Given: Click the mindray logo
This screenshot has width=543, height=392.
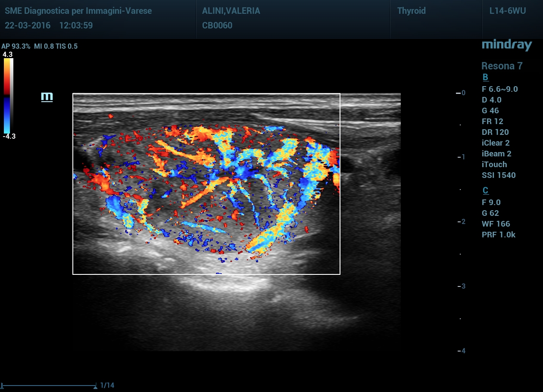Looking at the screenshot, I should (x=507, y=45).
